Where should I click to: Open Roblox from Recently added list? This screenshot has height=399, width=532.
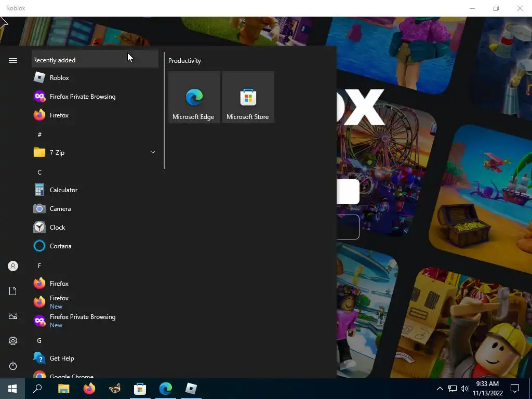[x=95, y=78]
